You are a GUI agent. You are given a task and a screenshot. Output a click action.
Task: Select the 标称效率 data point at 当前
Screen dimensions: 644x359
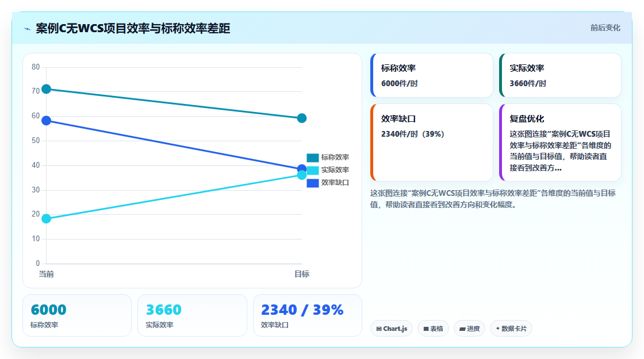47,89
